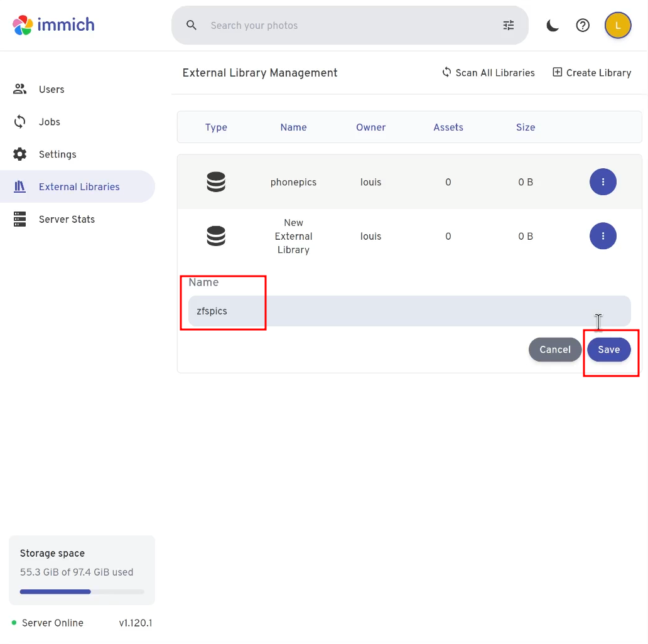This screenshot has width=648, height=644.
Task: Click 55.3 GiB of 97.4 GiB used text
Action: click(77, 572)
